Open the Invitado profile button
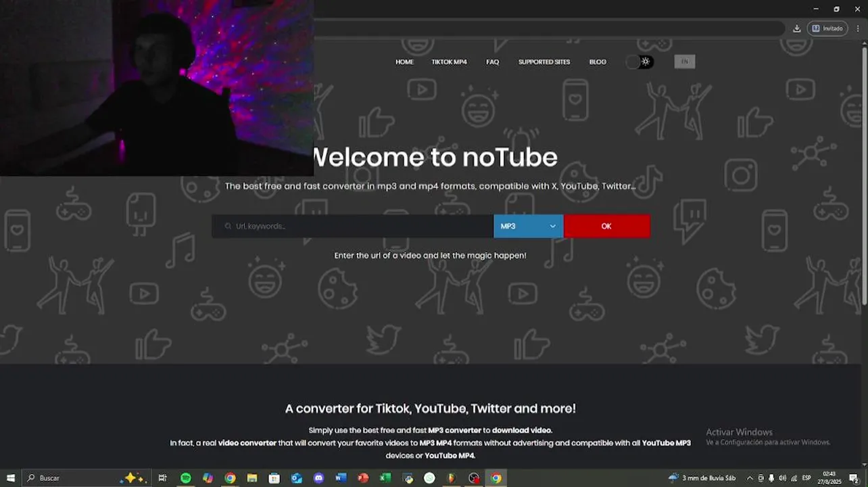This screenshot has width=868, height=487. (827, 28)
